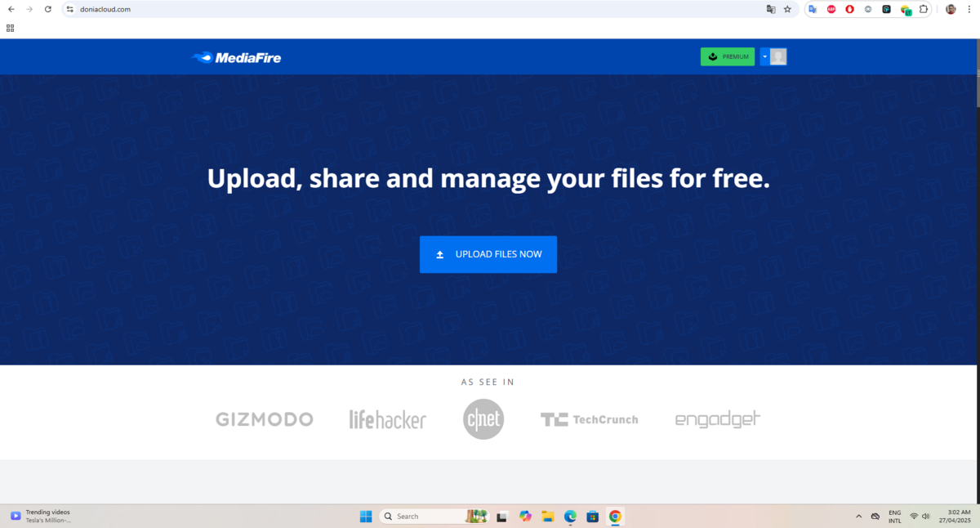Click the MediaFire logo
This screenshot has height=528, width=980.
[x=236, y=57]
